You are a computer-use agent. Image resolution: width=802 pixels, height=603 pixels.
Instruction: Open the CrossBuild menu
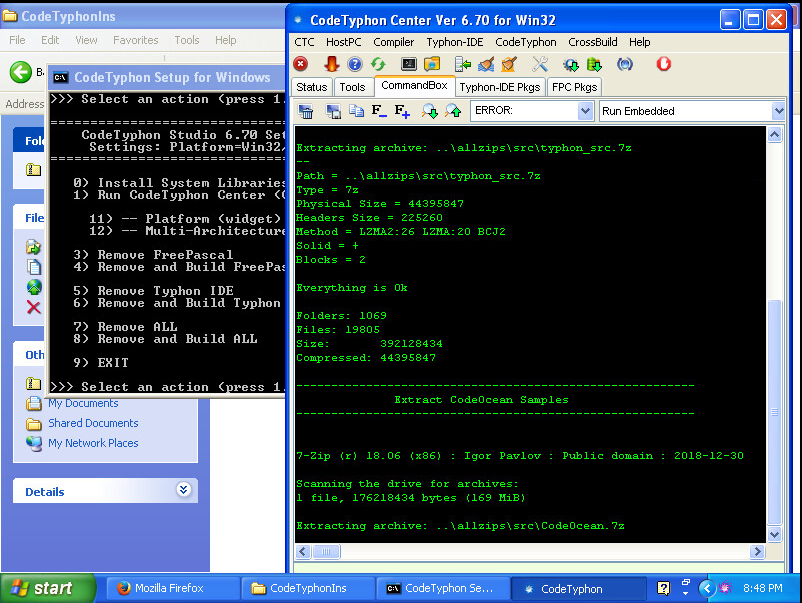tap(592, 42)
